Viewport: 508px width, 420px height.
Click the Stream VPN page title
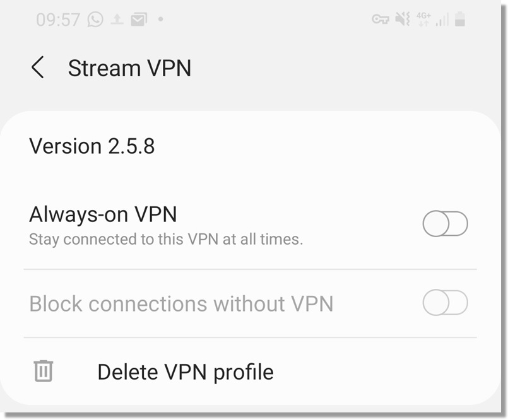[129, 68]
